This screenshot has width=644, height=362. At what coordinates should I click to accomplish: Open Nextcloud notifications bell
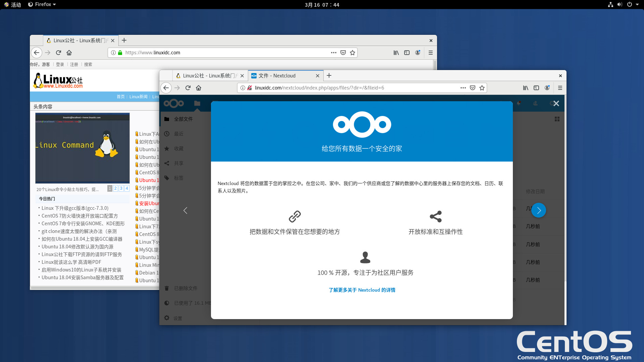(x=519, y=104)
